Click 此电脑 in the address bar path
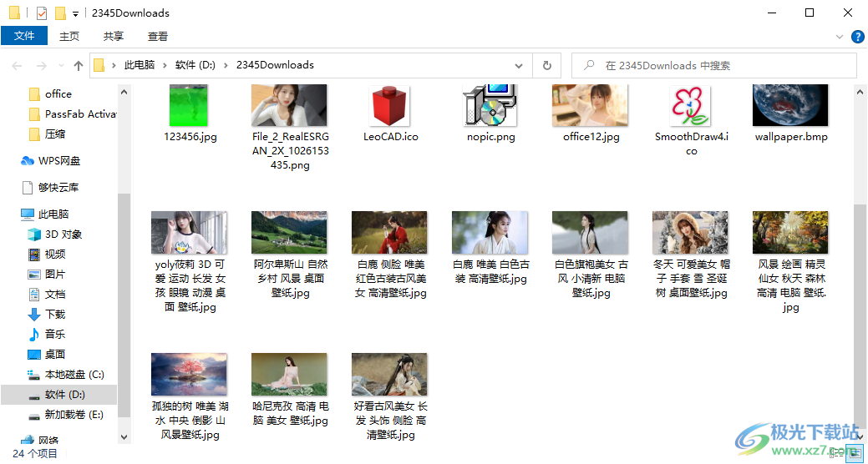The height and width of the screenshot is (464, 868). 140,65
